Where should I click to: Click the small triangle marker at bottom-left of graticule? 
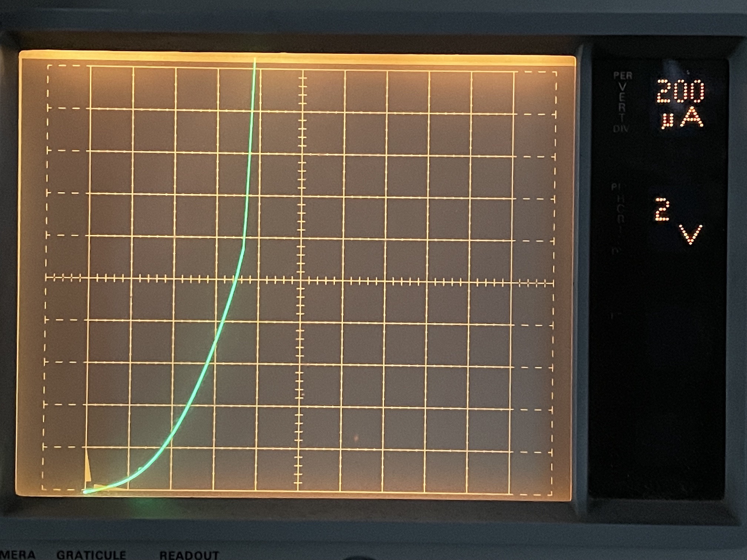(88, 471)
